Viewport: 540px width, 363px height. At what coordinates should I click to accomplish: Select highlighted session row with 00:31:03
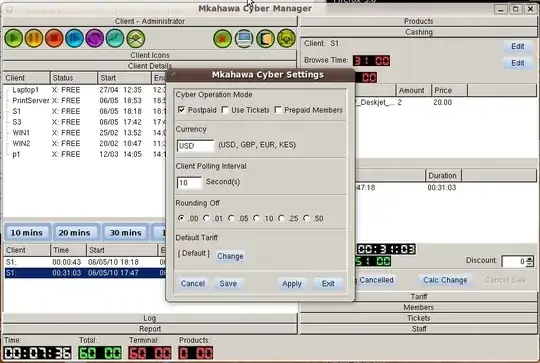85,273
